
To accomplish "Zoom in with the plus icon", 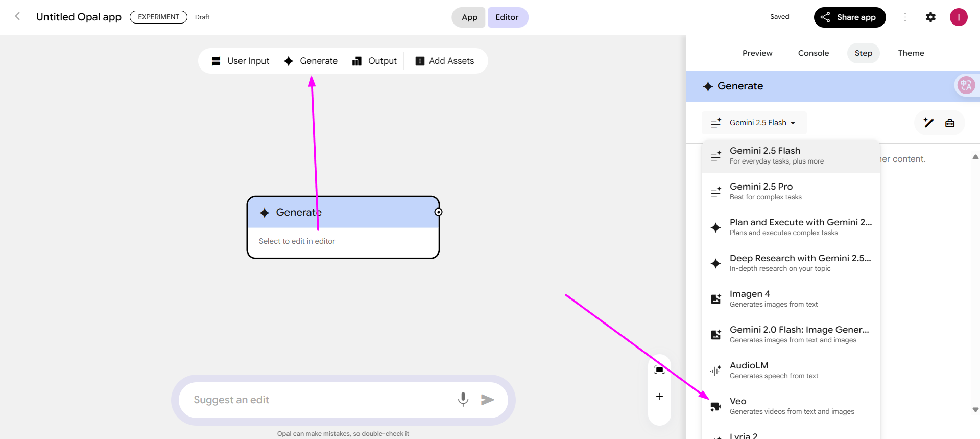I will [x=659, y=397].
